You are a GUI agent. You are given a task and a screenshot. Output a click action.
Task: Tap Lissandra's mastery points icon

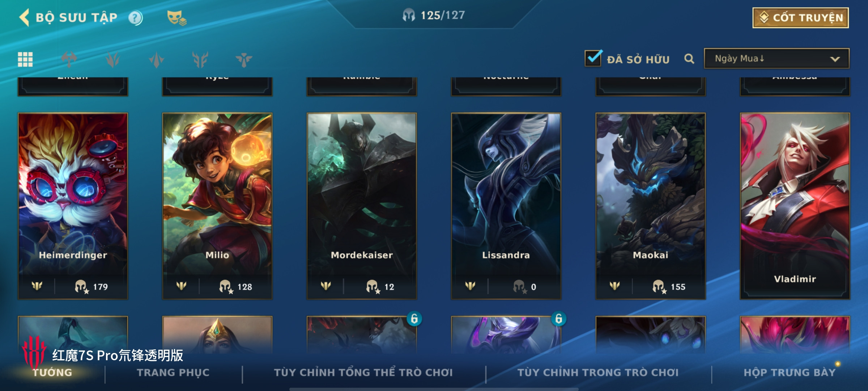tap(519, 287)
